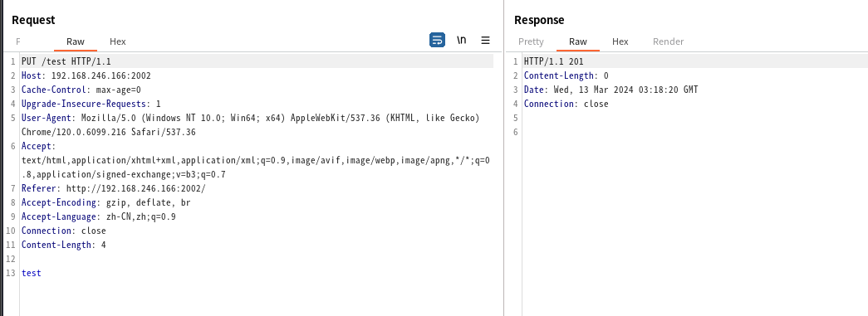Open the Request panel hamburger menu
Viewport: 868px width, 316px height.
(x=485, y=41)
